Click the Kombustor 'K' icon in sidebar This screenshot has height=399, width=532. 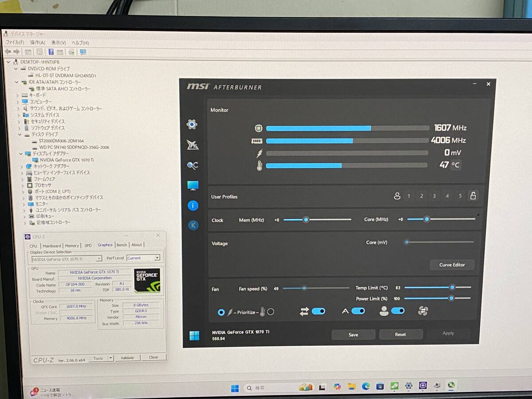tap(193, 225)
